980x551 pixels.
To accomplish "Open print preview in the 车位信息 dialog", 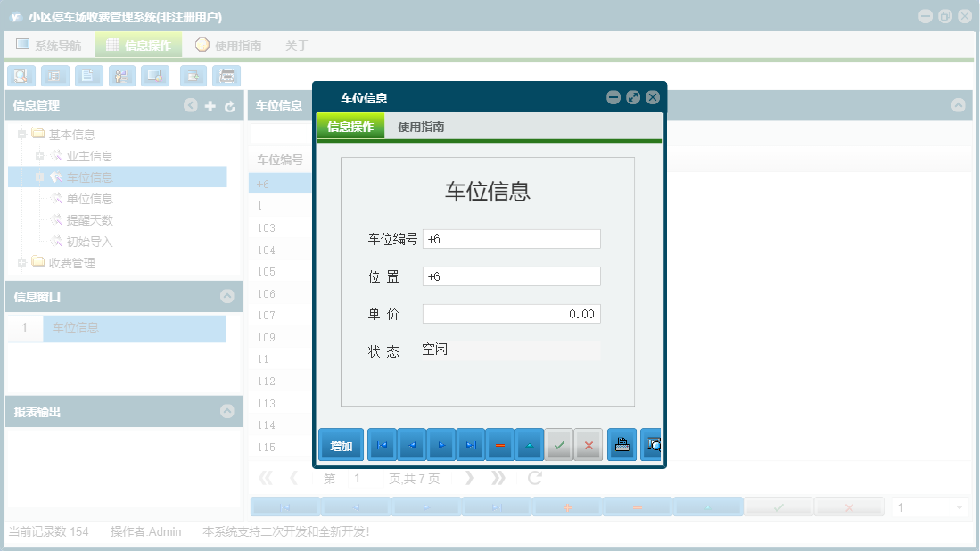I will tap(651, 444).
